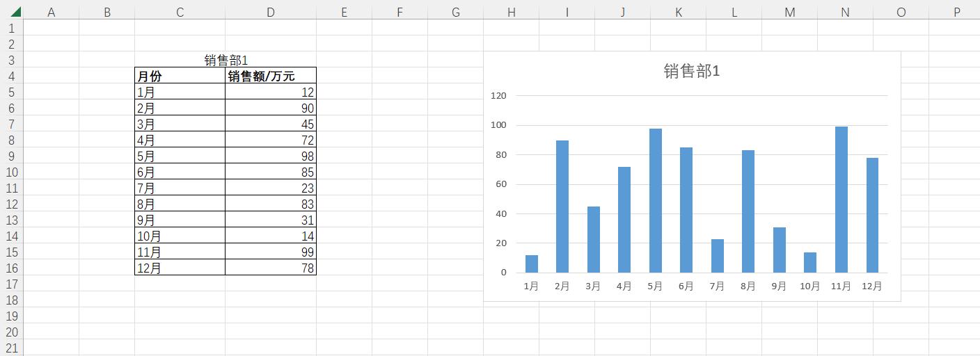The height and width of the screenshot is (356, 980).
Task: Click the 4月 label on chart axis
Action: point(624,286)
